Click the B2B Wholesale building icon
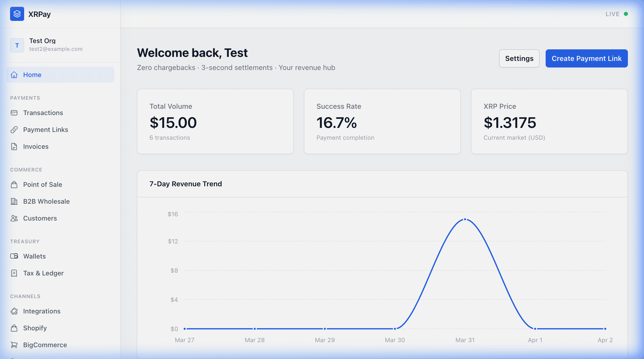The image size is (644, 359). click(14, 201)
